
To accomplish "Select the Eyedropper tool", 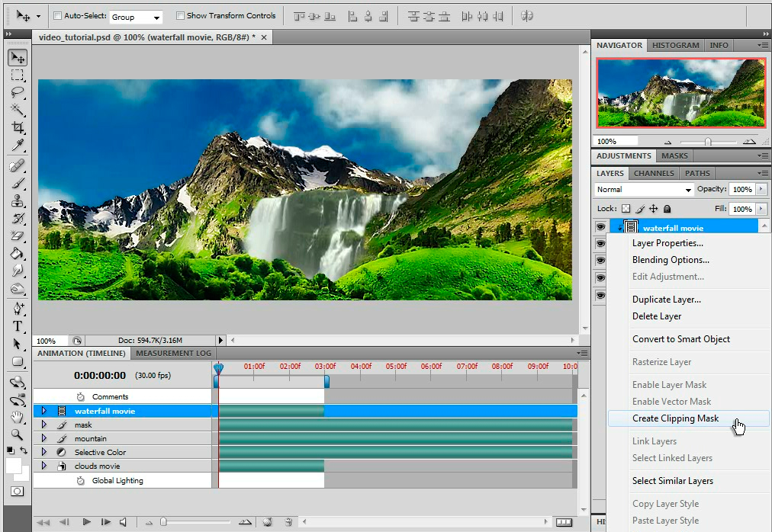I will 18,145.
